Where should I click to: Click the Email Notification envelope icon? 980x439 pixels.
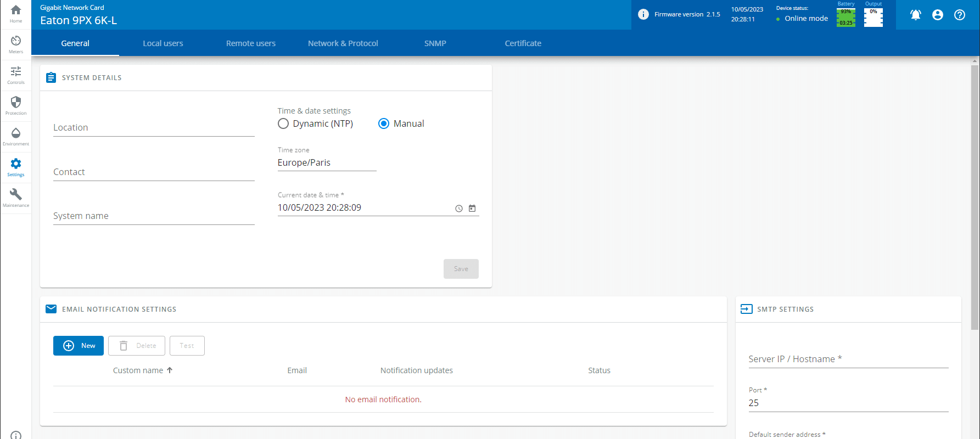click(x=51, y=309)
